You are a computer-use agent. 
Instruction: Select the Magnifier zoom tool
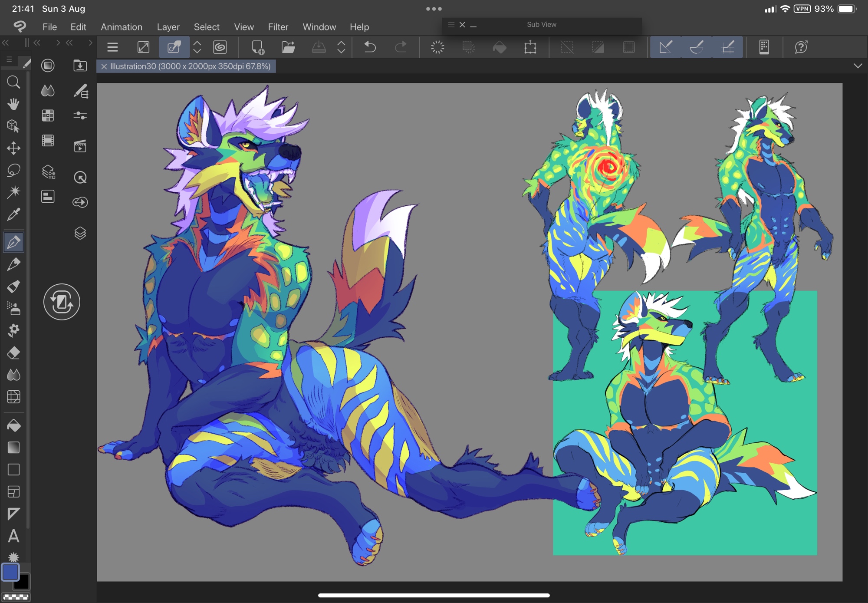pos(13,82)
